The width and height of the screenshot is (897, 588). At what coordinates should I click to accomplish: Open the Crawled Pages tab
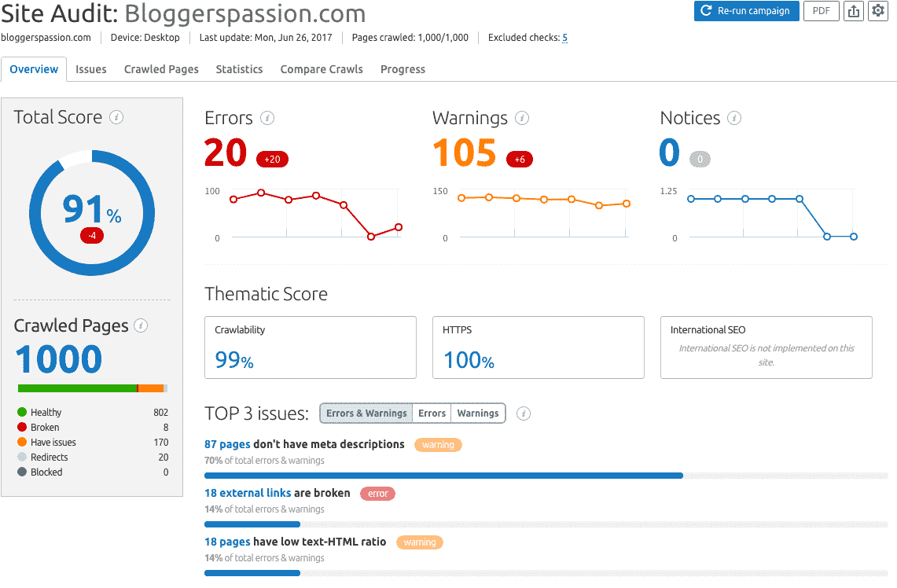161,69
